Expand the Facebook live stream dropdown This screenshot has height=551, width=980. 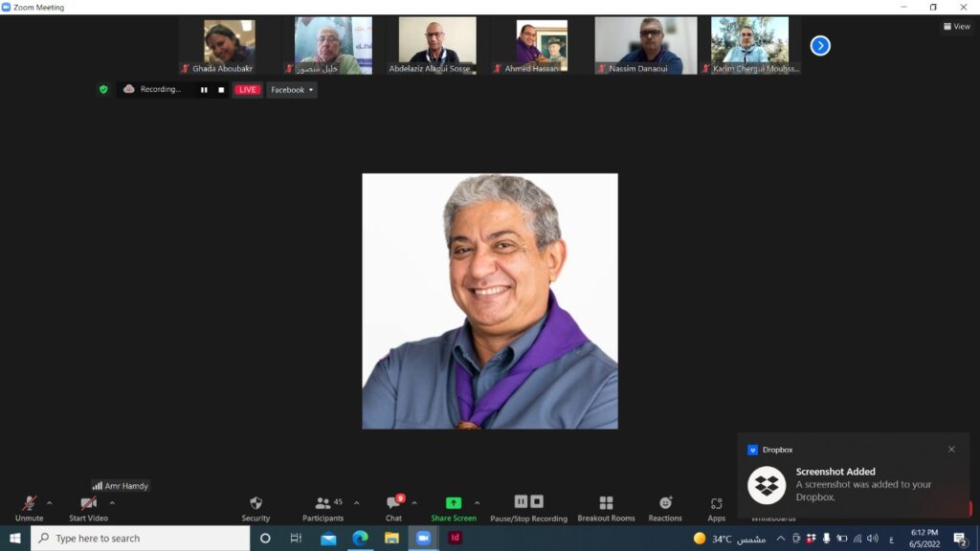pyautogui.click(x=292, y=90)
